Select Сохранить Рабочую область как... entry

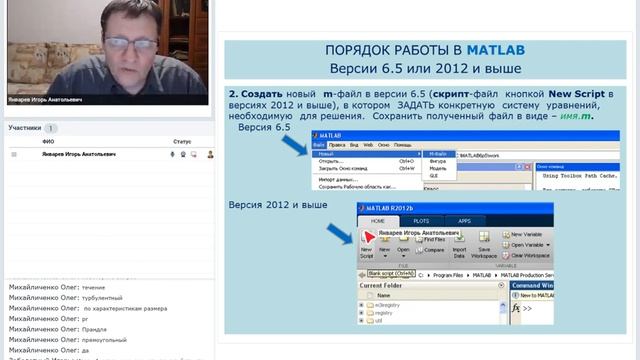click(367, 187)
